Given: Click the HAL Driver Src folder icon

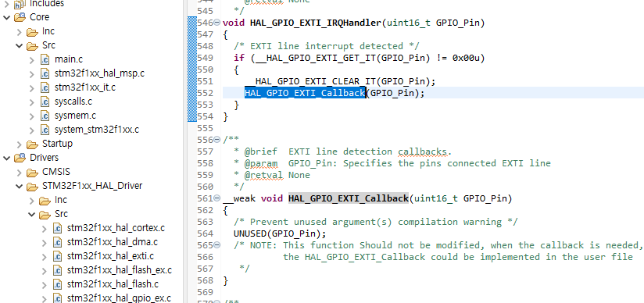Looking at the screenshot, I should coord(45,214).
